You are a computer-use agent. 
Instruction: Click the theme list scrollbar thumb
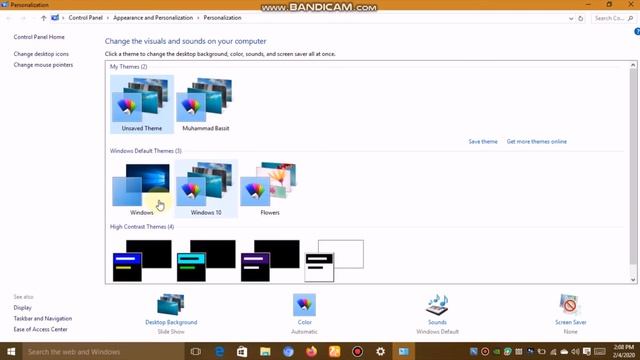coord(633,166)
